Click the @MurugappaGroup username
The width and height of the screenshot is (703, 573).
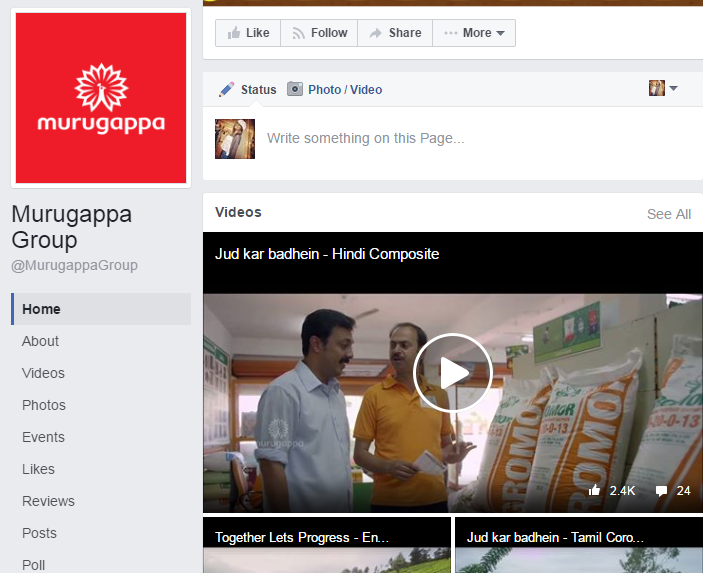[74, 265]
